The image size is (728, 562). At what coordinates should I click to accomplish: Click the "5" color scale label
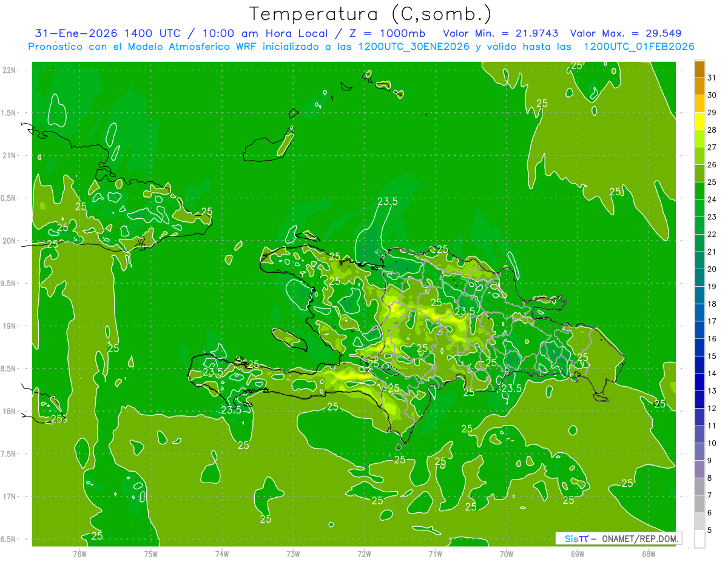(710, 530)
